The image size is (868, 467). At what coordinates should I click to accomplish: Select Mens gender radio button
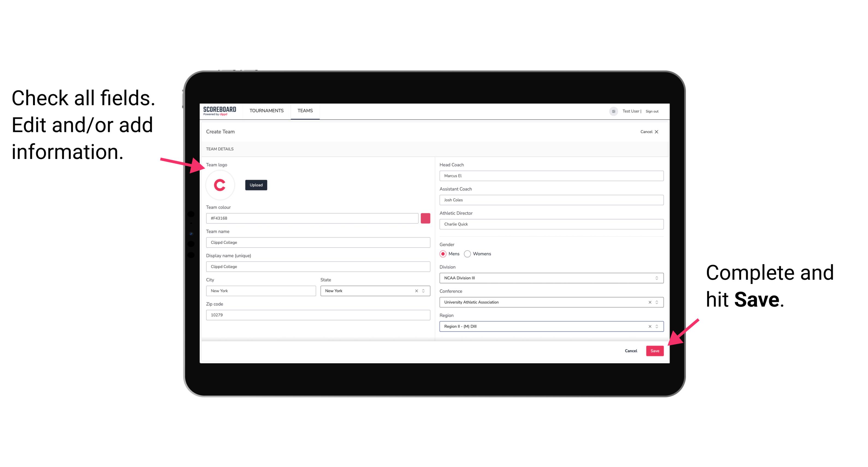tap(443, 254)
